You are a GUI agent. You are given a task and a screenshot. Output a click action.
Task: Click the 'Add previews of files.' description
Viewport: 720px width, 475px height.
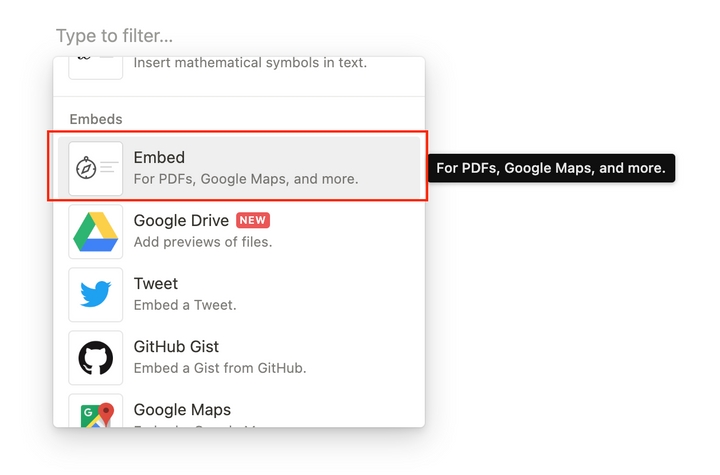click(x=203, y=242)
